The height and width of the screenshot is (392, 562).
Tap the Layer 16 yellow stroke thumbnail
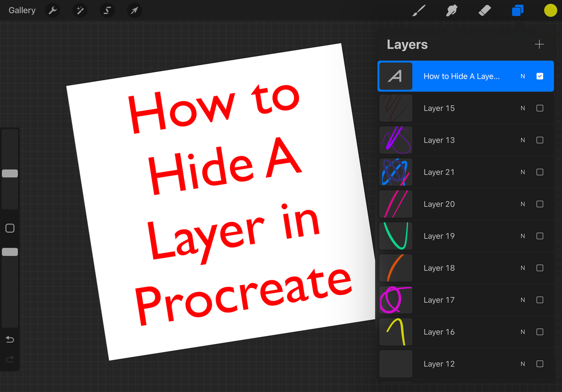[395, 332]
